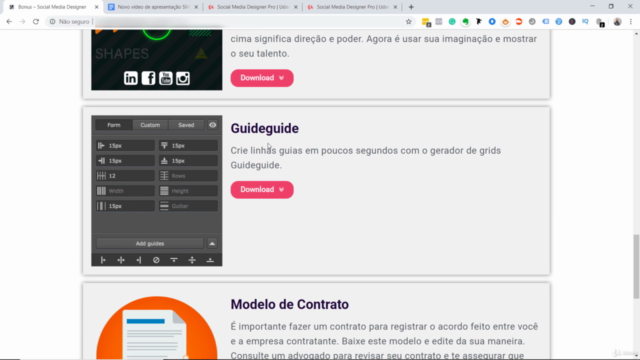Open the Chrome three-dot menu
This screenshot has width=640, height=360.
tap(631, 22)
